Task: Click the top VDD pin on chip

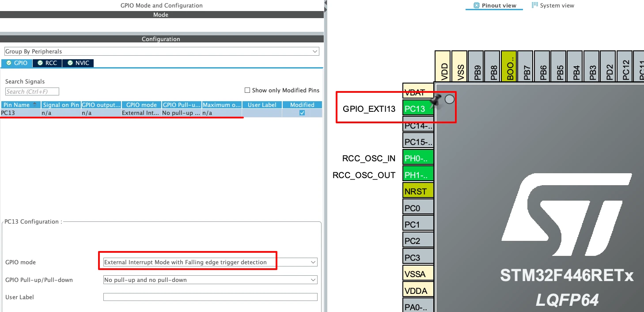Action: [443, 66]
